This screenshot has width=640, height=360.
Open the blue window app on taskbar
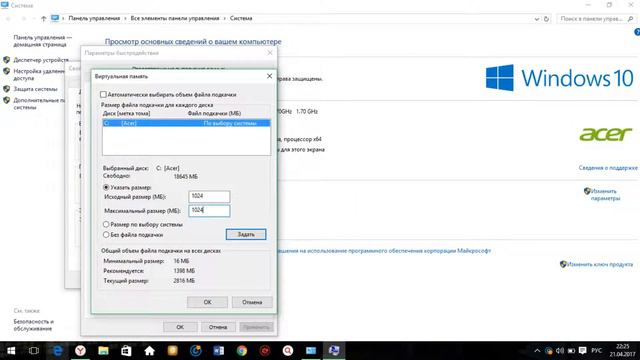click(311, 351)
